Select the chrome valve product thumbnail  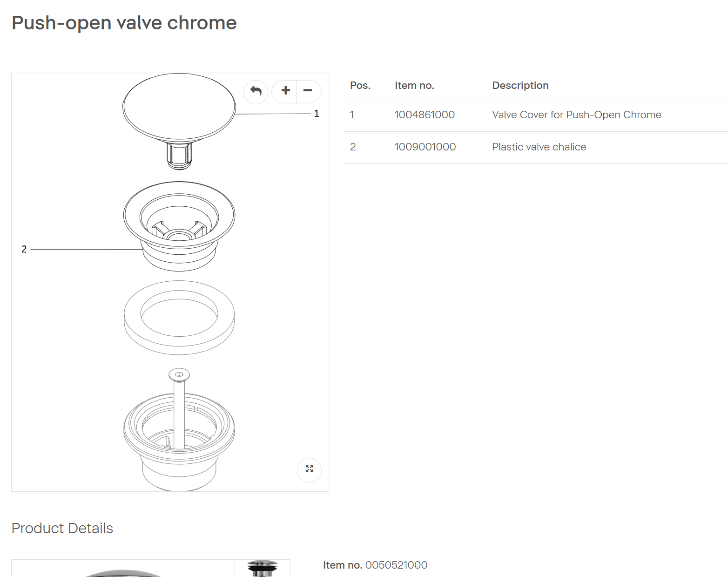263,569
